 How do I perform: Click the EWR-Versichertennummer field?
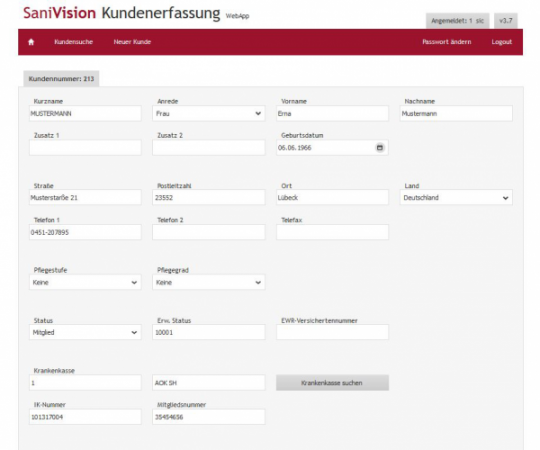click(332, 332)
